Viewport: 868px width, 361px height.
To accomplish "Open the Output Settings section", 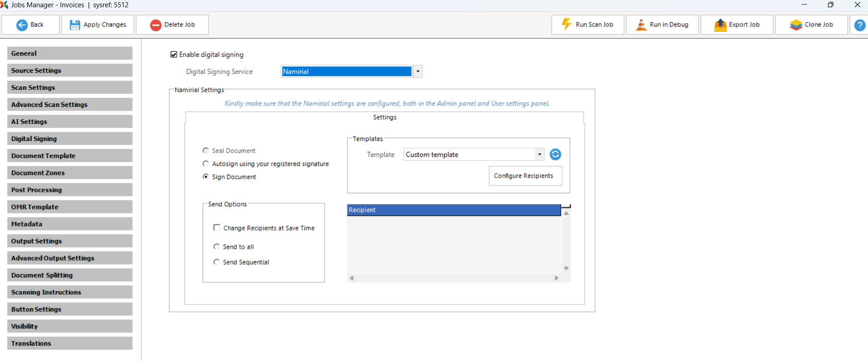I will point(70,241).
